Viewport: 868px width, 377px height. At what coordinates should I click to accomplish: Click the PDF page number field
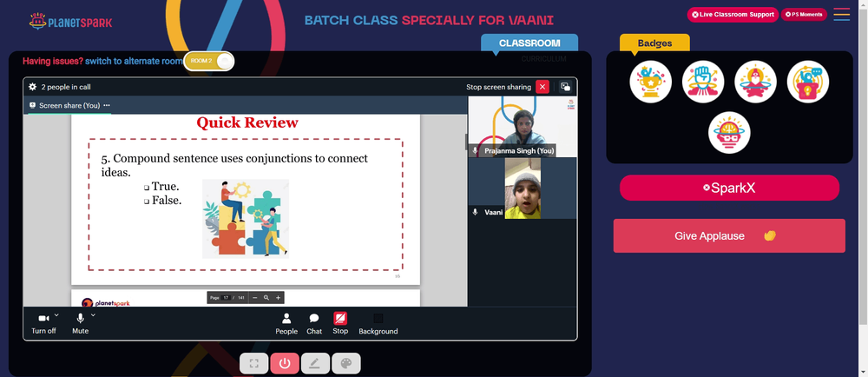(226, 297)
